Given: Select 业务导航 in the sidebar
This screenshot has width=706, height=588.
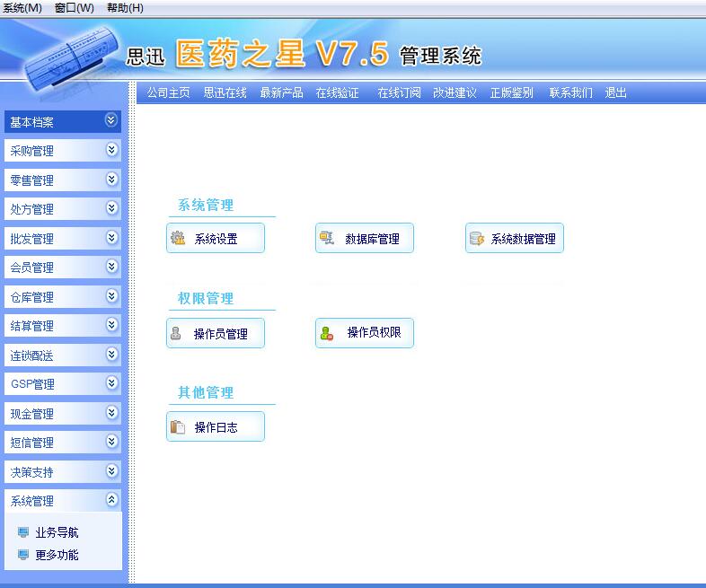Looking at the screenshot, I should tap(57, 532).
